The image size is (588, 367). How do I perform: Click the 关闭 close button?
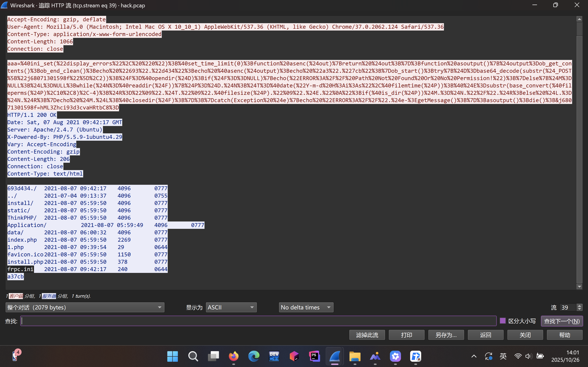525,335
